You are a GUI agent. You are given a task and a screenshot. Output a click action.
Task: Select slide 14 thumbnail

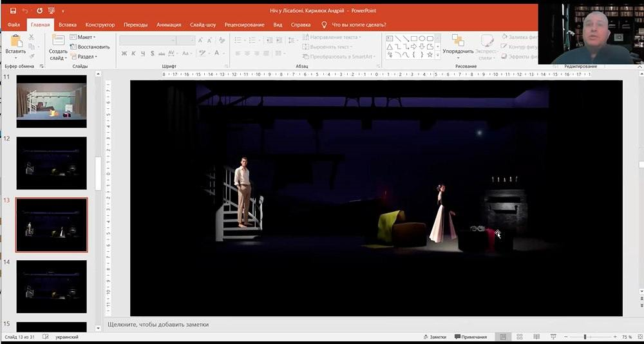[52, 287]
